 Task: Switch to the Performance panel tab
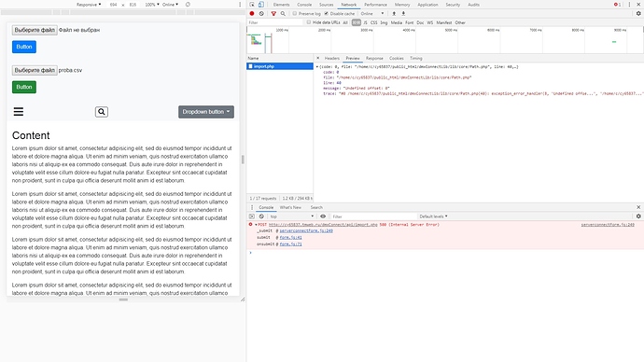coord(375,5)
